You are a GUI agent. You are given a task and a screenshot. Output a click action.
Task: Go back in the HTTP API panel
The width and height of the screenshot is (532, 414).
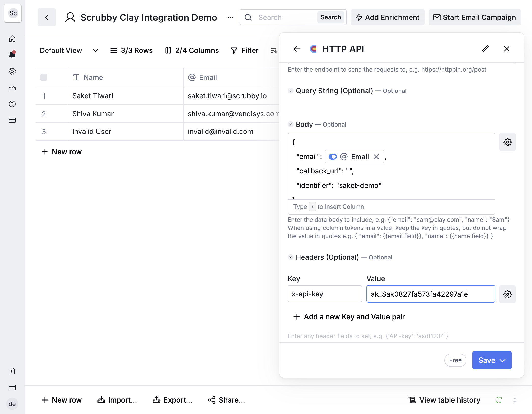297,49
